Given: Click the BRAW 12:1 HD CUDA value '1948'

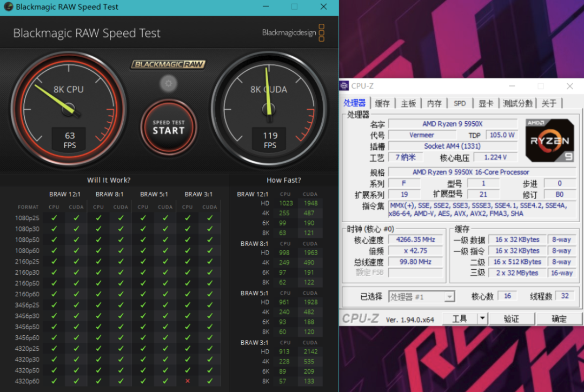Looking at the screenshot, I should coord(310,203).
